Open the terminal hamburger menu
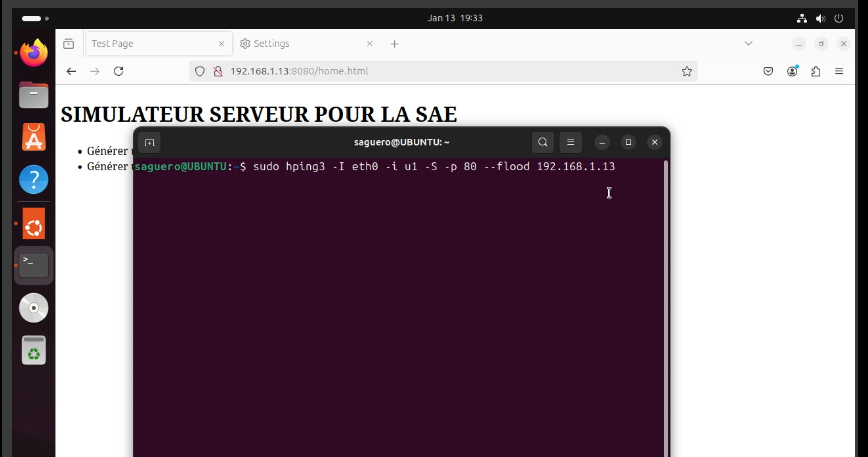 click(570, 142)
